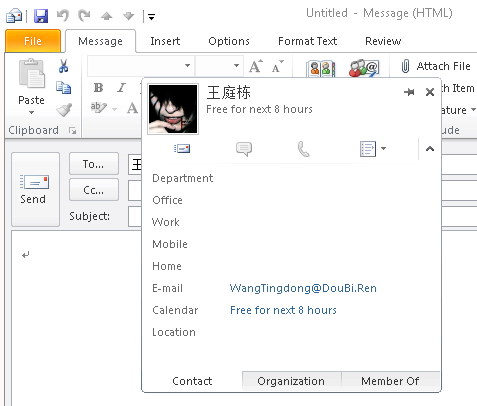
Task: Click the contact name 王庭栋 heading
Action: 228,92
